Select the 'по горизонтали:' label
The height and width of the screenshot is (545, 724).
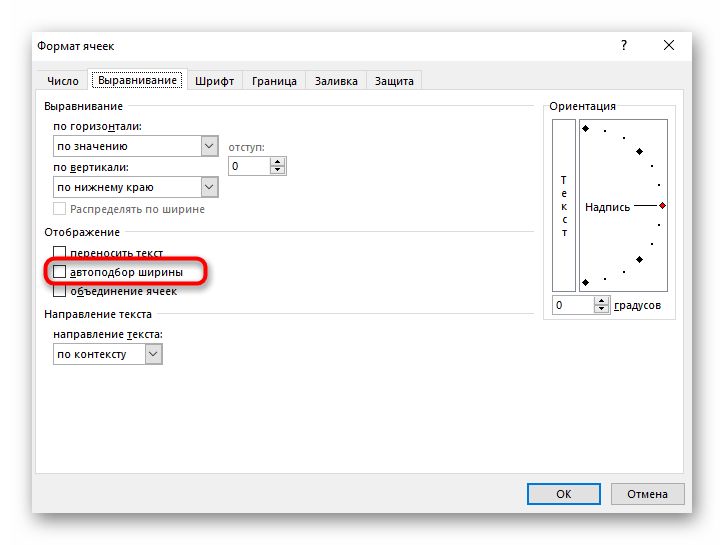tap(97, 126)
